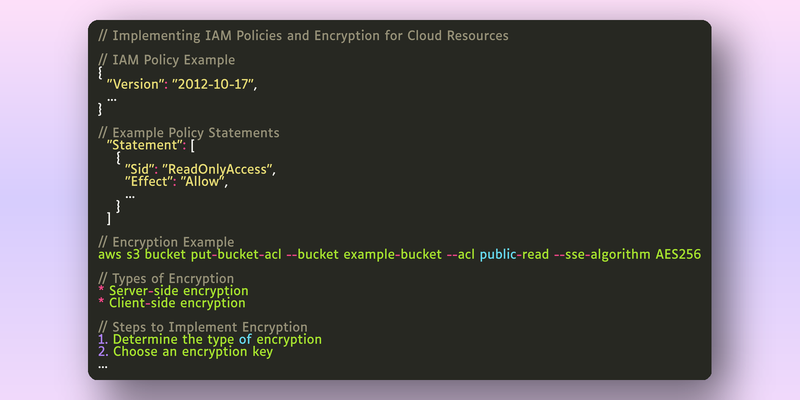This screenshot has height=400, width=800.
Task: Click the "Allow" value string
Action: 202,182
